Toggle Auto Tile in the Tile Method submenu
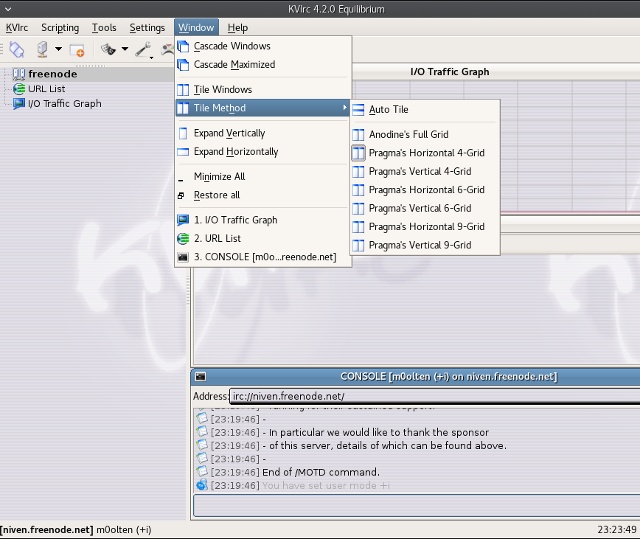Image resolution: width=640 pixels, height=539 pixels. (425, 109)
